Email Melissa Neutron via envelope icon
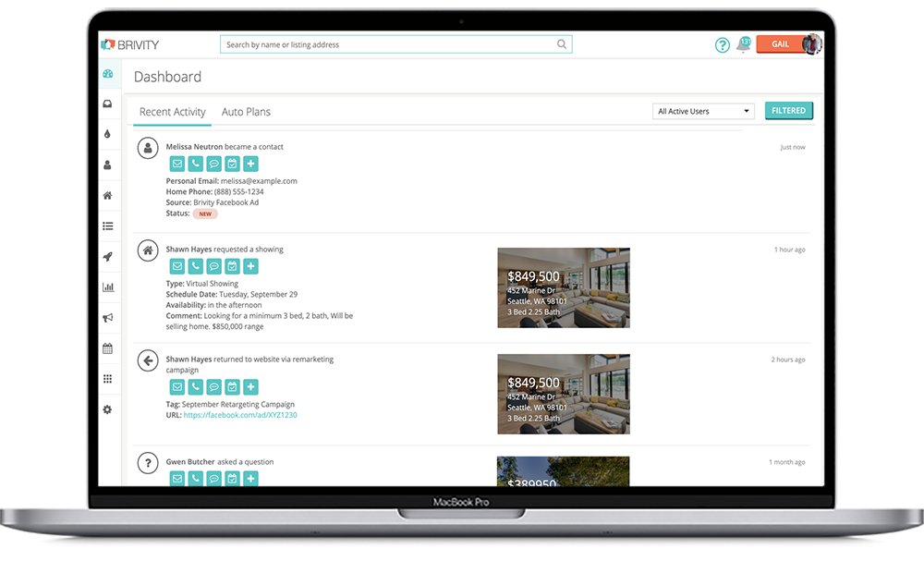The height and width of the screenshot is (561, 924). pyautogui.click(x=177, y=164)
